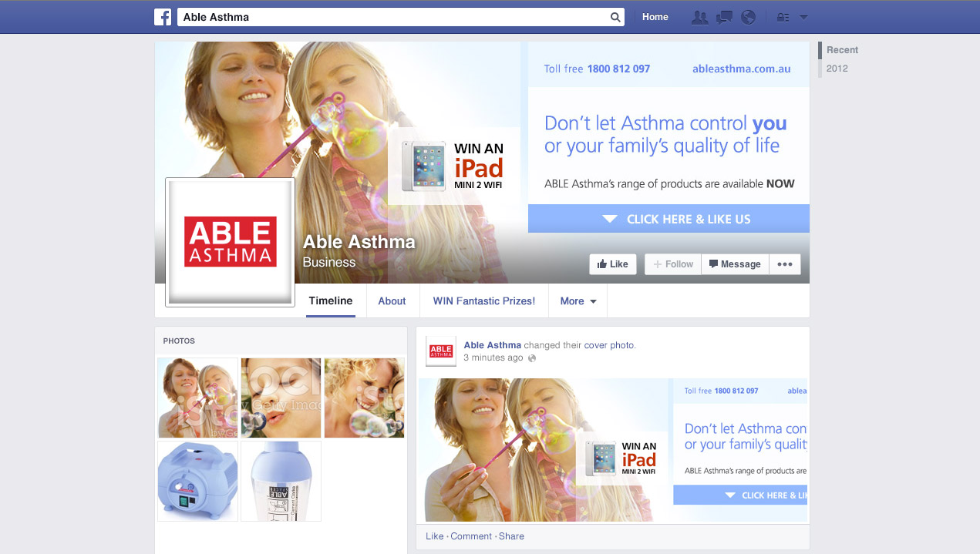
Task: Click the Follow button
Action: click(x=673, y=264)
